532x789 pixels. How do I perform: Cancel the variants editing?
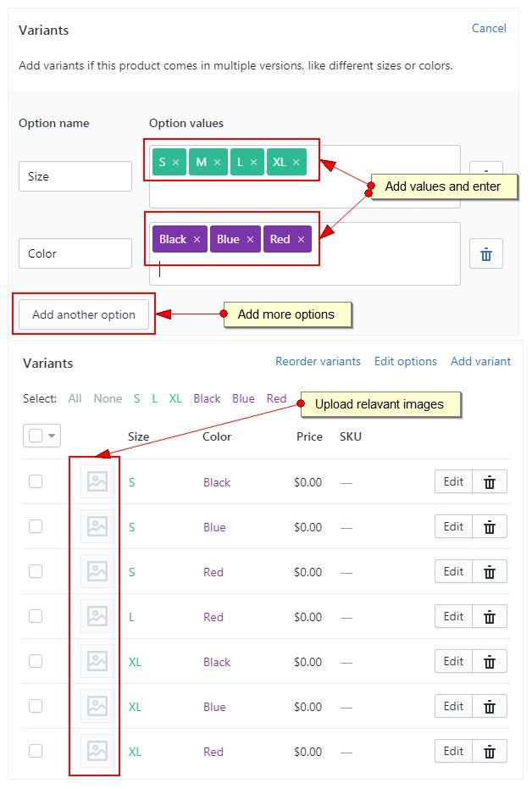(x=489, y=29)
